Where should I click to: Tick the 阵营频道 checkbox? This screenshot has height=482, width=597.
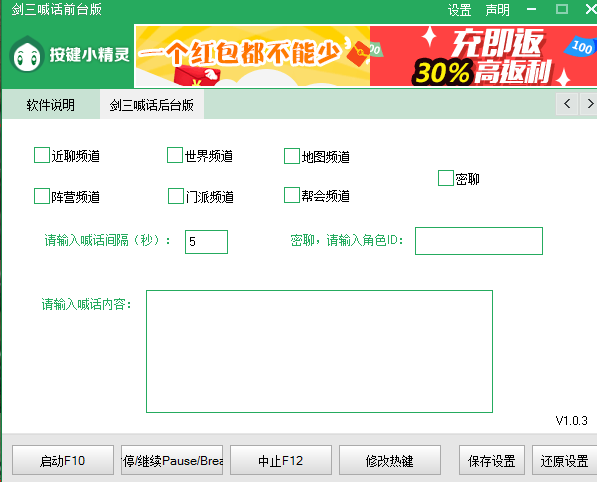[42, 196]
